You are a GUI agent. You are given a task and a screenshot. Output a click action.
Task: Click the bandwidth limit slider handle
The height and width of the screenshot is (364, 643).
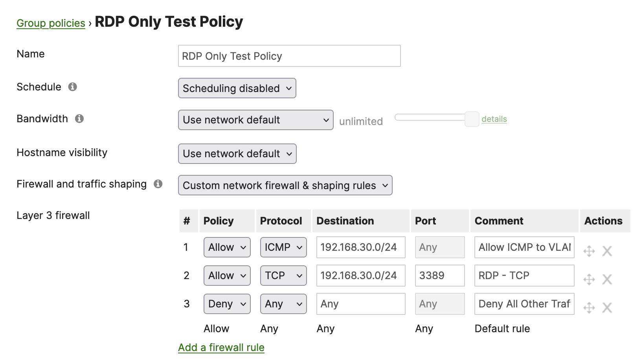(472, 119)
